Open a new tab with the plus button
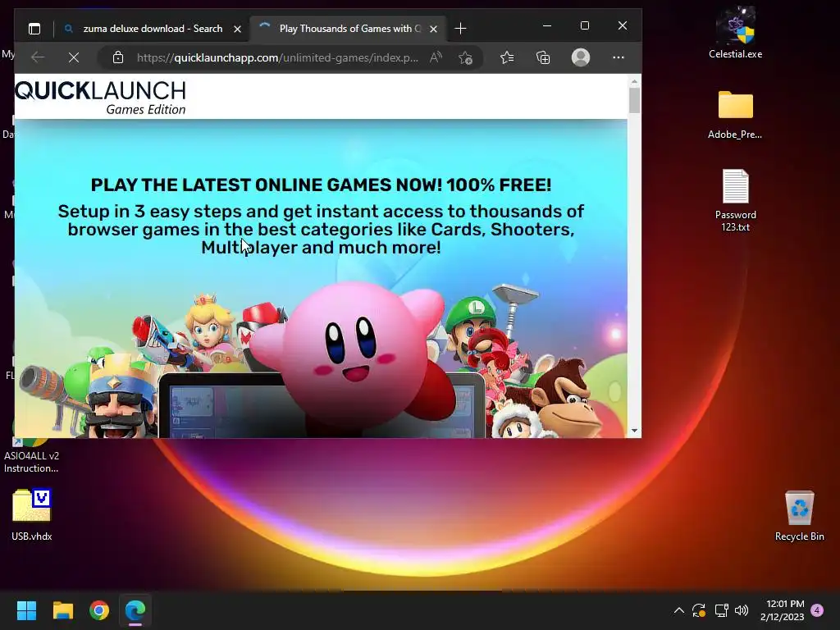Screen dimensions: 840x630 click(460, 29)
